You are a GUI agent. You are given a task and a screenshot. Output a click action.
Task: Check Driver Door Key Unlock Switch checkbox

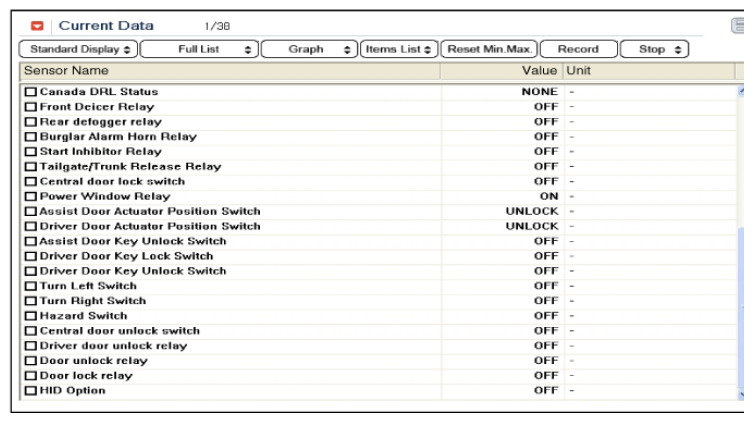tap(31, 271)
